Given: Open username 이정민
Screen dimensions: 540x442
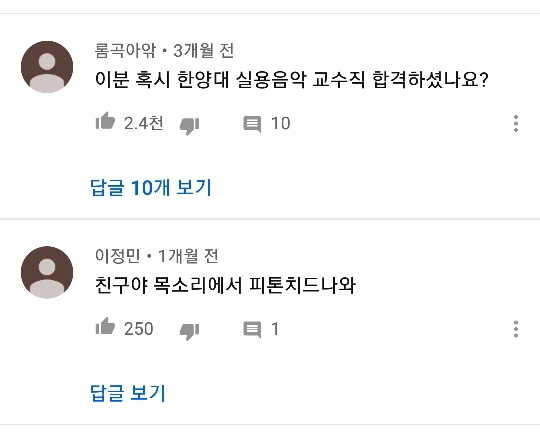Looking at the screenshot, I should click(118, 256).
